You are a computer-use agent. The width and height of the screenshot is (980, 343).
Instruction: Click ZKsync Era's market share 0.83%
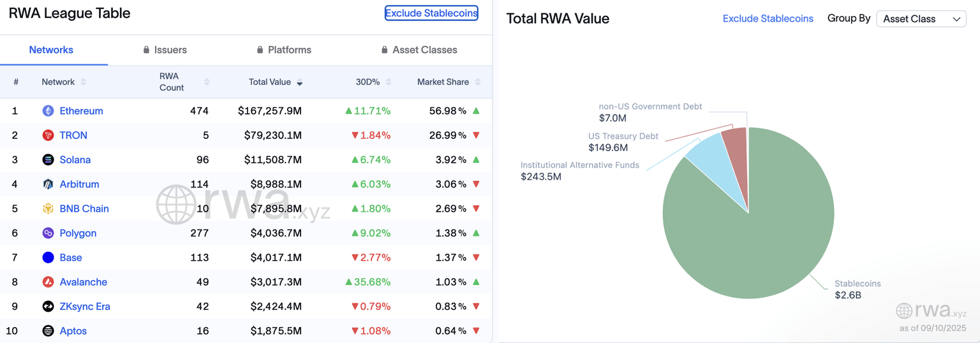coord(451,307)
